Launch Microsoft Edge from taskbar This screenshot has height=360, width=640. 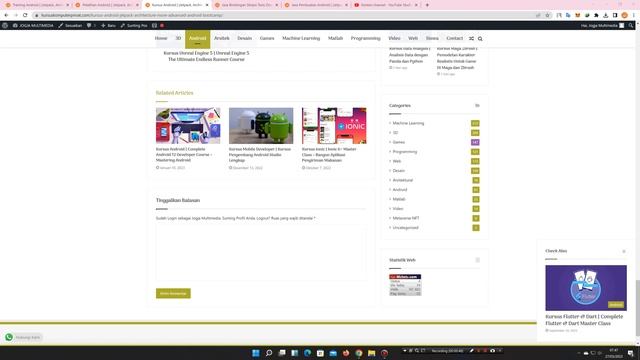(x=307, y=353)
